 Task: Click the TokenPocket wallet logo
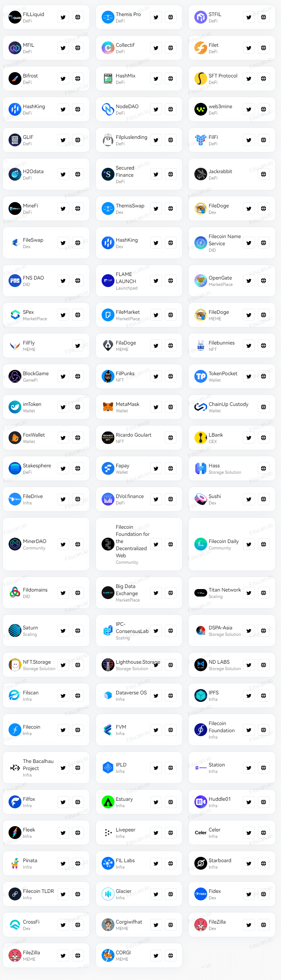click(x=201, y=376)
